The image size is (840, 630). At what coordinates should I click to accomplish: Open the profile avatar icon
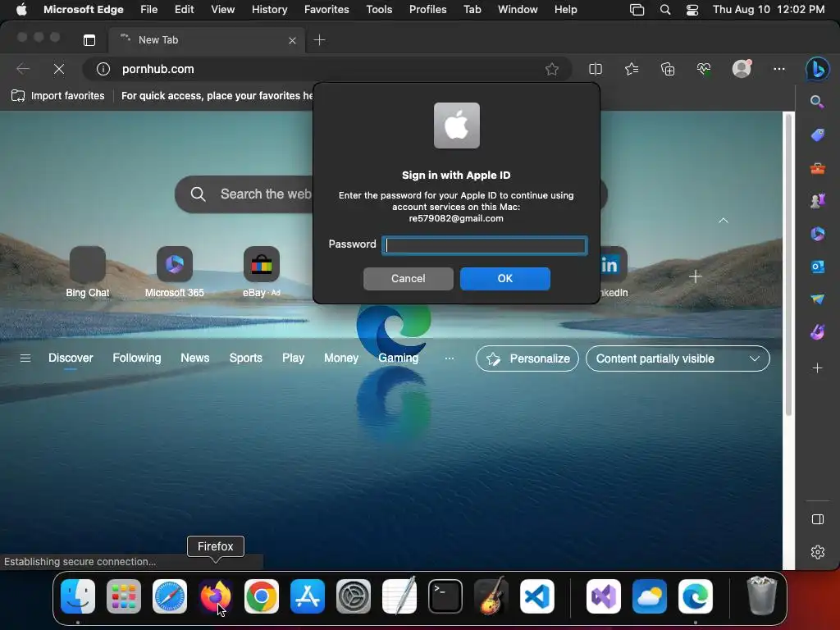point(742,69)
